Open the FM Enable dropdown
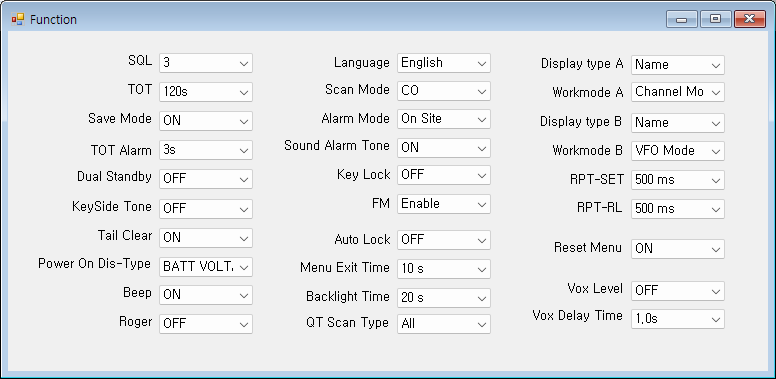The height and width of the screenshot is (379, 776). 444,204
